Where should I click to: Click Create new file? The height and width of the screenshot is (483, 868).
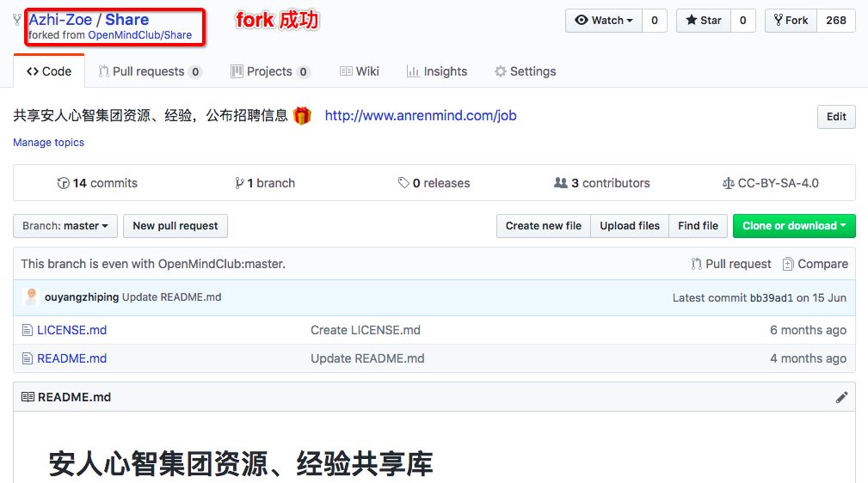543,226
